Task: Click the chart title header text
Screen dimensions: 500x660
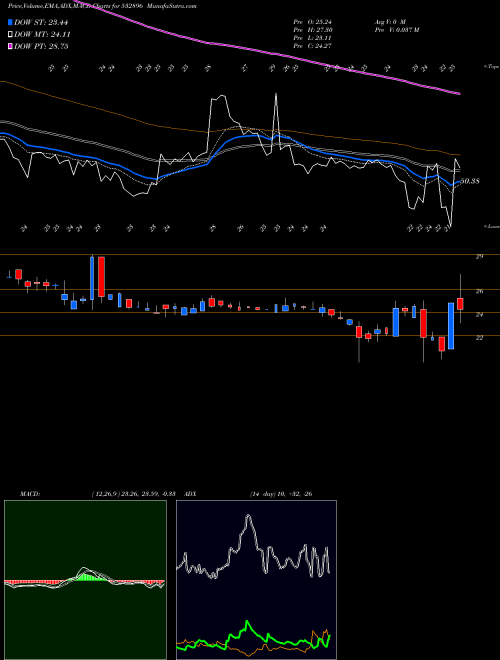Action: 102,6
